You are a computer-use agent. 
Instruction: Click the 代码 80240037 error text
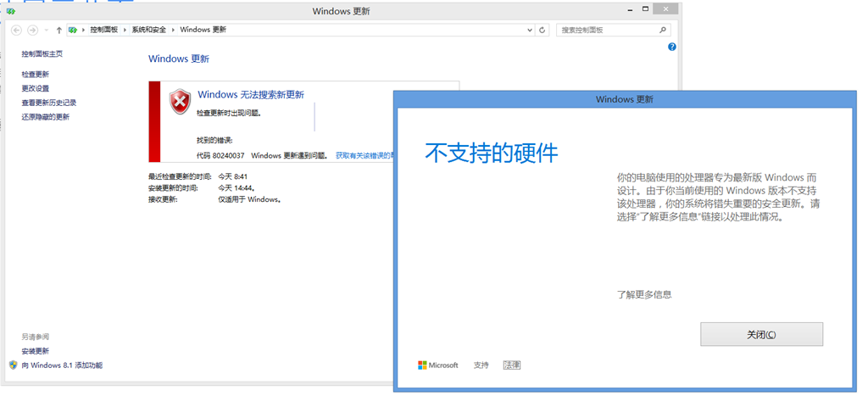coord(221,156)
